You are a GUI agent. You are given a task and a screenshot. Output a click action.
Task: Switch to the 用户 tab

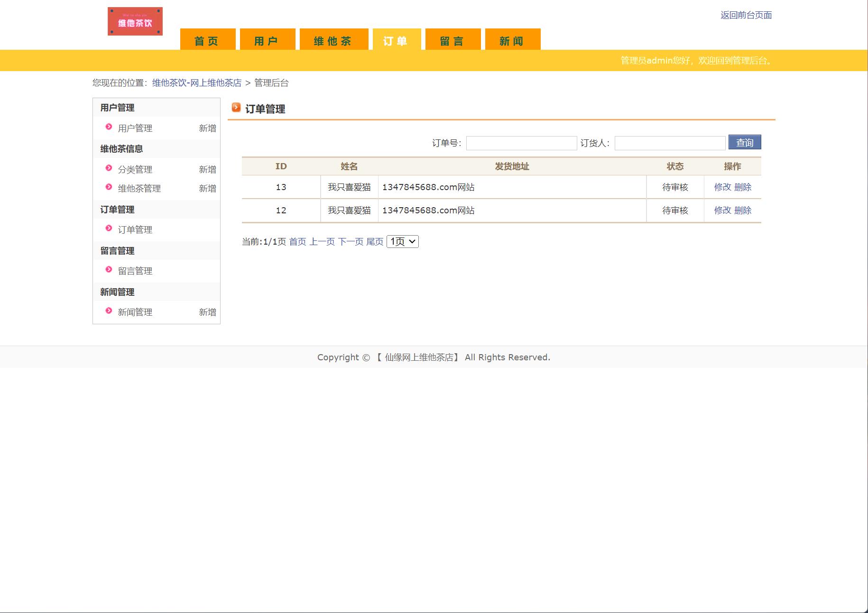tap(268, 40)
